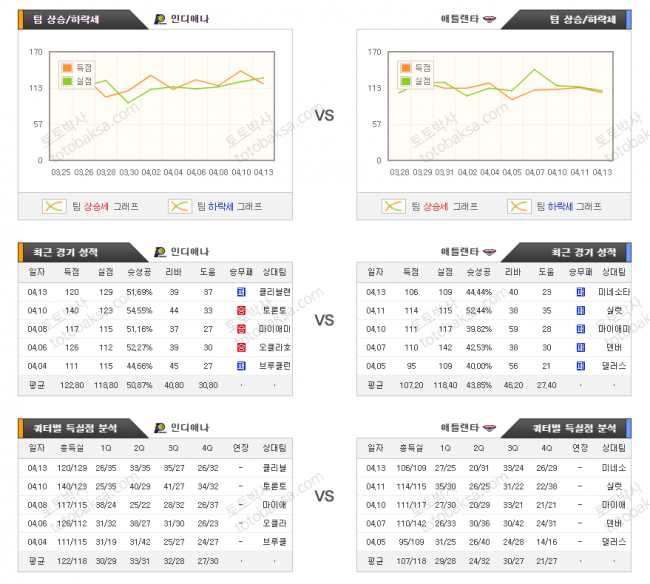Click Indiana's uptrend graph icon

coord(53,206)
